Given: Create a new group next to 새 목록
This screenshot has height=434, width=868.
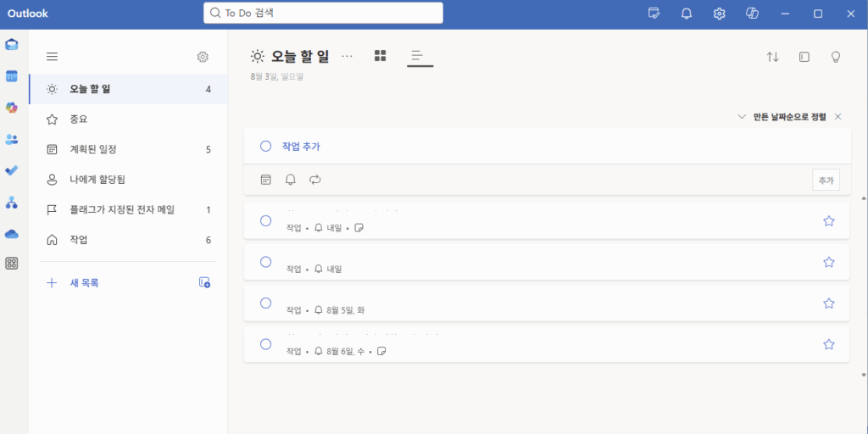Looking at the screenshot, I should tap(204, 282).
